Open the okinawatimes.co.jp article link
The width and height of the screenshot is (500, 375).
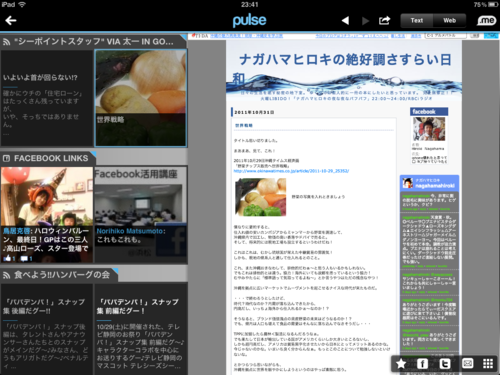[291, 171]
